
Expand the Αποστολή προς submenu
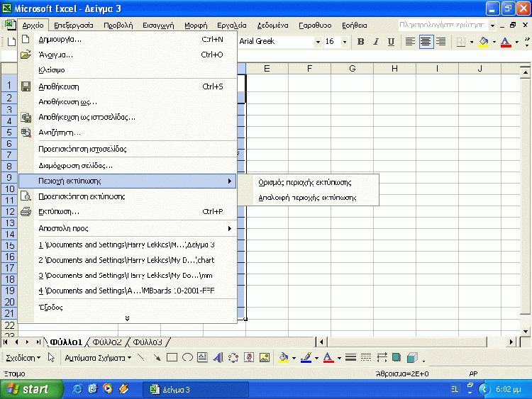click(x=128, y=228)
